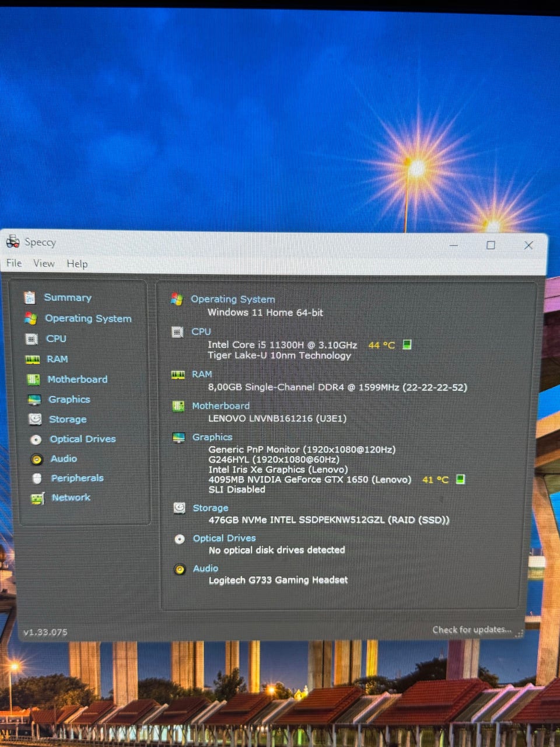Click the Summary icon in sidebar
The image size is (560, 747).
tap(30, 298)
